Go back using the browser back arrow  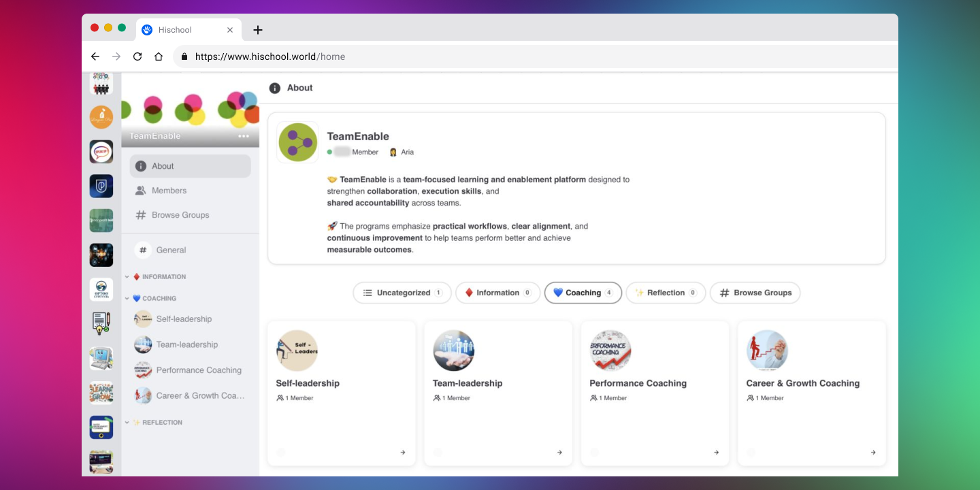[95, 56]
